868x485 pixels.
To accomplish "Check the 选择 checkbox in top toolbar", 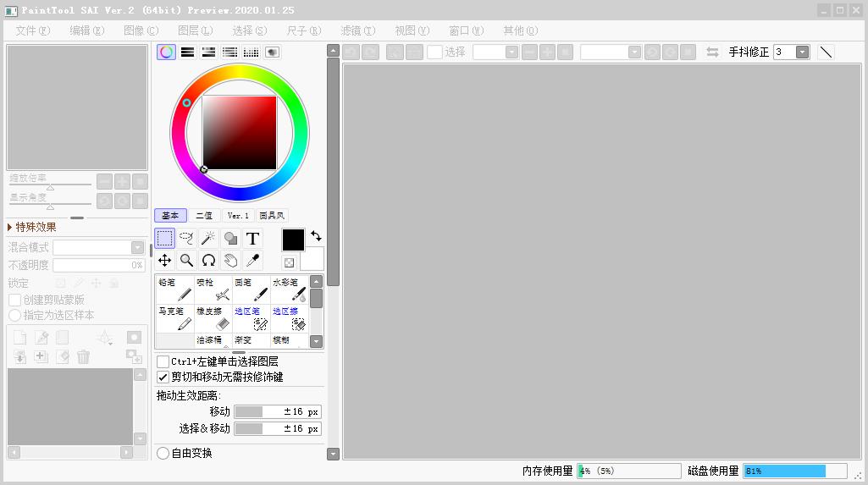I will [435, 52].
